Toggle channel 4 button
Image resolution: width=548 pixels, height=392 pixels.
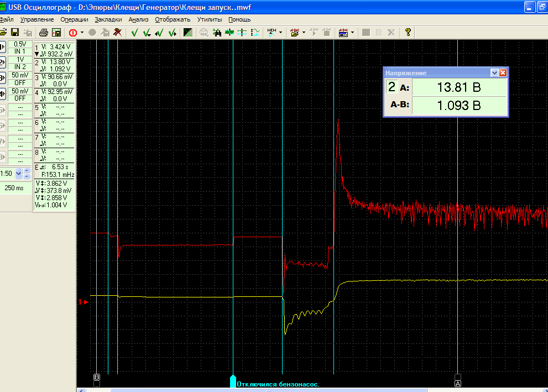click(x=2, y=94)
